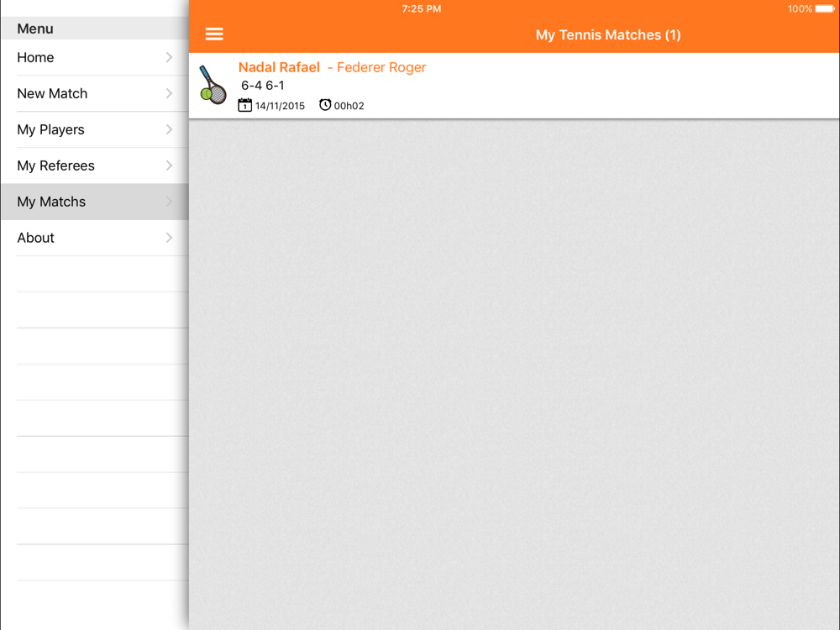Click the chevron on the Home row
This screenshot has width=840, height=630.
click(170, 57)
